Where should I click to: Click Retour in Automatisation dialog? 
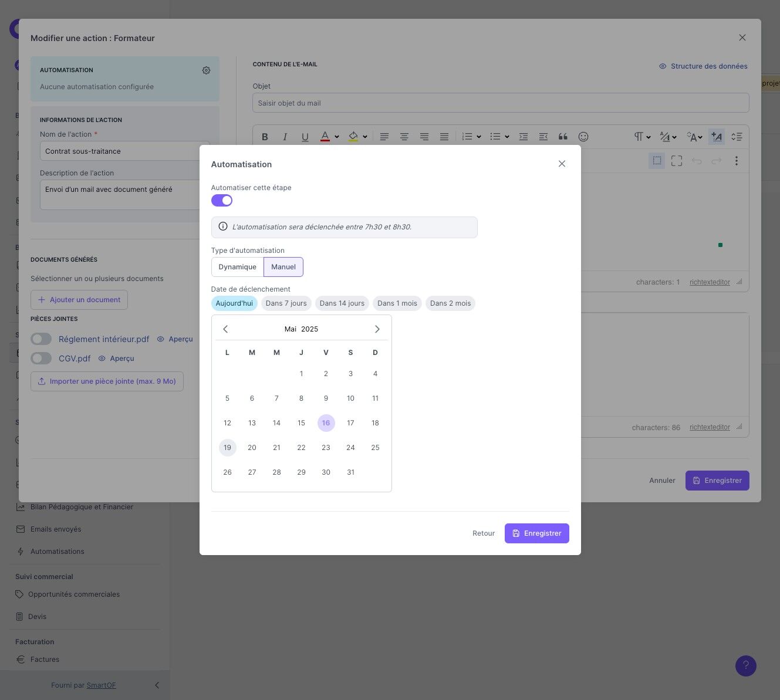click(484, 533)
